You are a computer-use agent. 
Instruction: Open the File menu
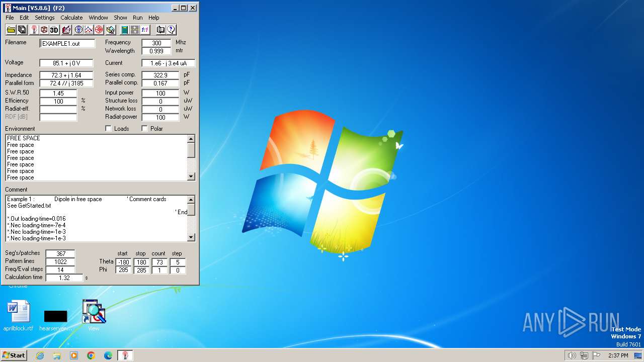tap(10, 18)
